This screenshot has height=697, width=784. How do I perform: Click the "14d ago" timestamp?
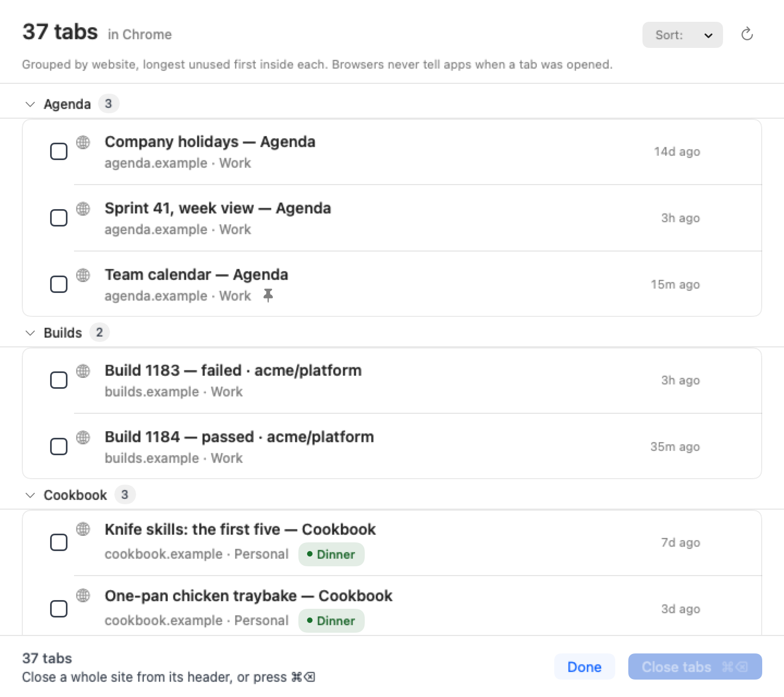(x=677, y=151)
